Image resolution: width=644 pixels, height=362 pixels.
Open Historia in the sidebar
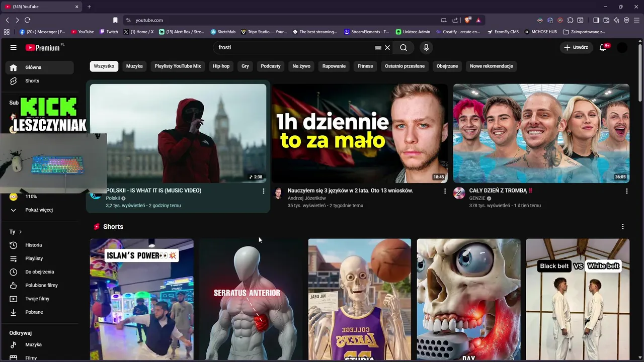pyautogui.click(x=39, y=245)
